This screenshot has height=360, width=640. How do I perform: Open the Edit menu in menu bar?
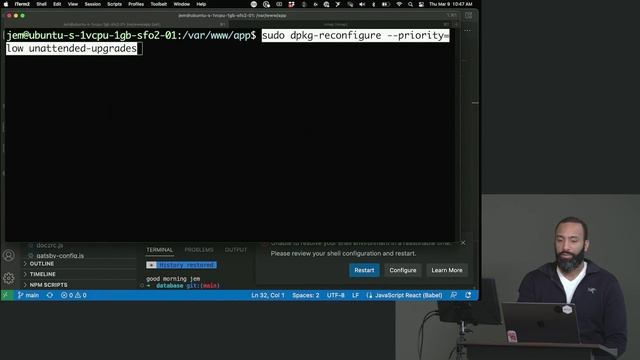coord(57,4)
